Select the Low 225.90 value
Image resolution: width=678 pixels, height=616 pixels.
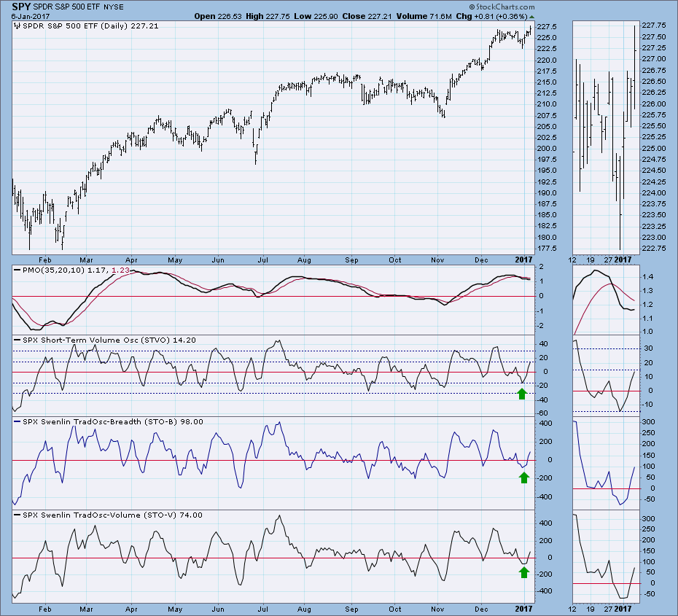[316, 17]
